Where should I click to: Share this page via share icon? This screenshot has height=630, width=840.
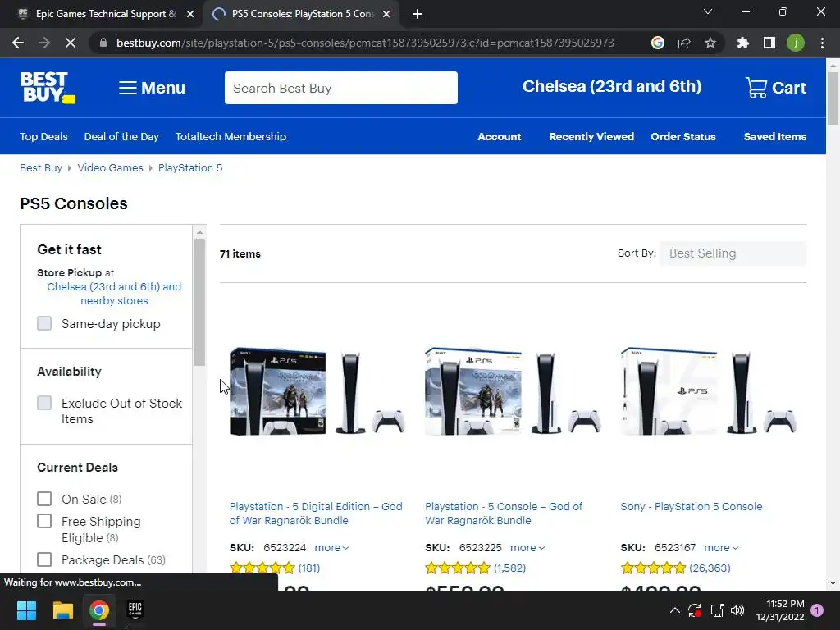click(x=684, y=43)
